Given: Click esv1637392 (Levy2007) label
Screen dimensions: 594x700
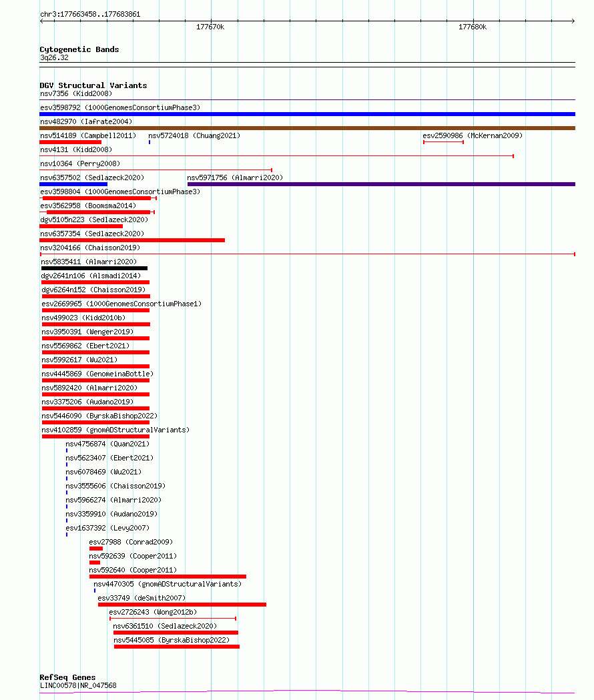Looking at the screenshot, I should pos(107,528).
